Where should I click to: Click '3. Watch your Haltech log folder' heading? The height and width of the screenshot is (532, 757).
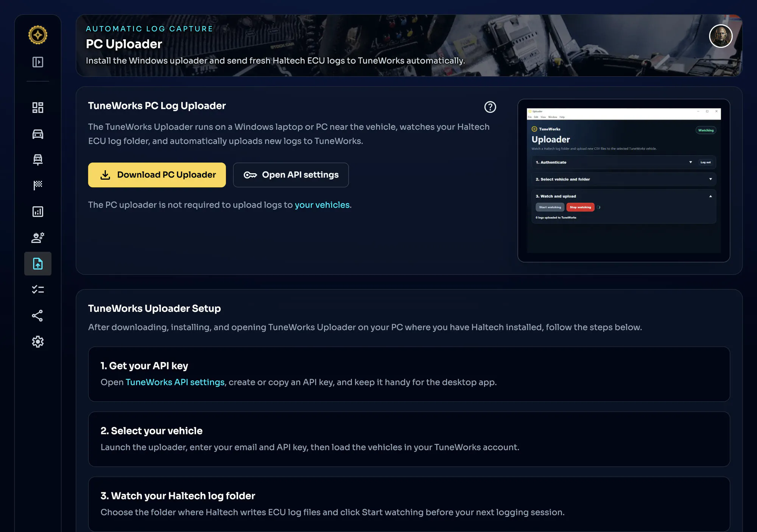(178, 496)
